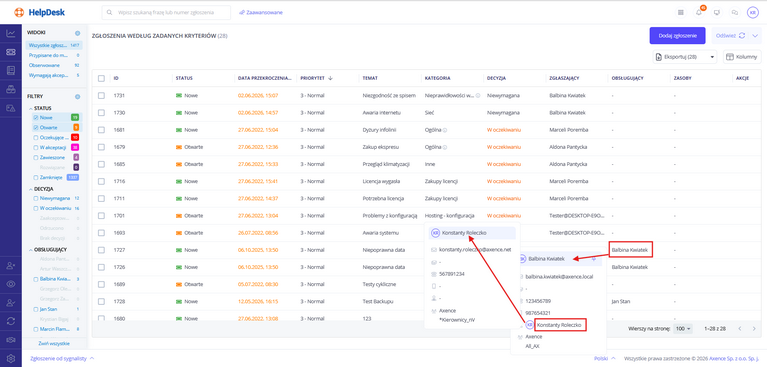Toggle the Nowe status filter checkbox
This screenshot has height=367, width=767.
pos(36,117)
